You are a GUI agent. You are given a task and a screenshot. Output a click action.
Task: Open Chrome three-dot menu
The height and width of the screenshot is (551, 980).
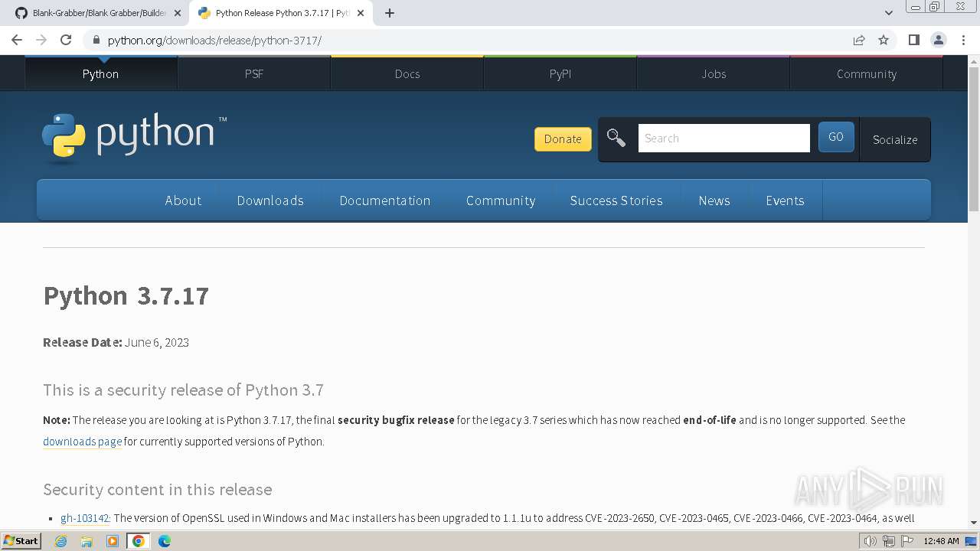(963, 40)
